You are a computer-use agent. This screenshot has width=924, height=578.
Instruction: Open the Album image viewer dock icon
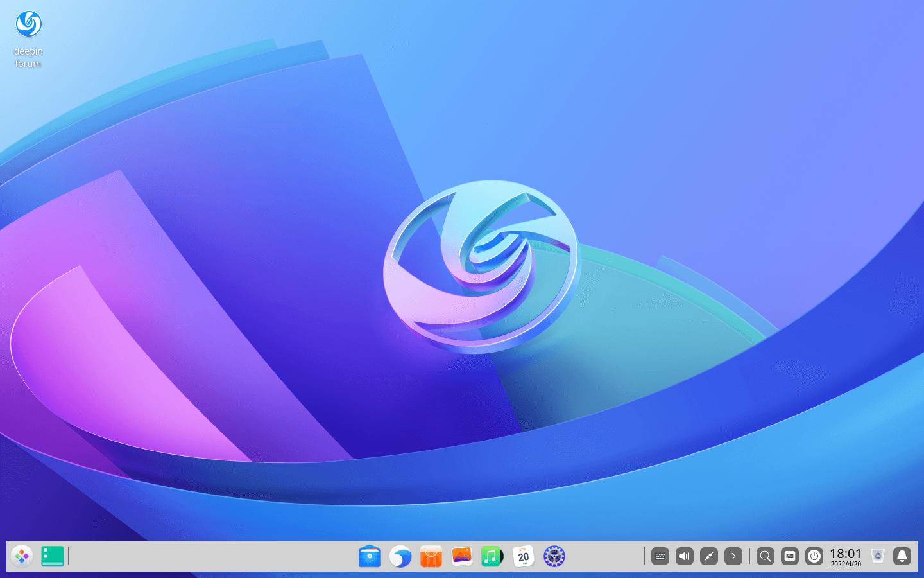(x=462, y=556)
